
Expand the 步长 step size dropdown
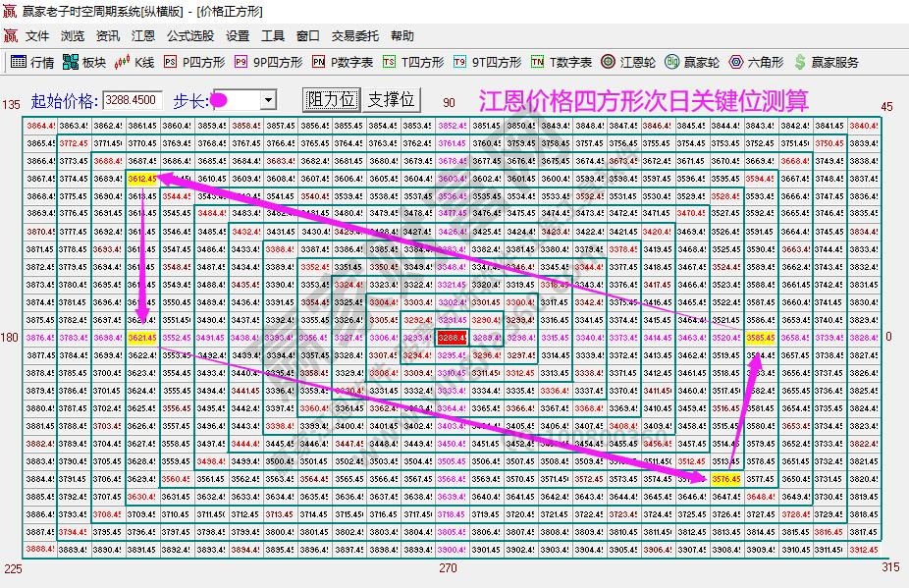(x=267, y=99)
